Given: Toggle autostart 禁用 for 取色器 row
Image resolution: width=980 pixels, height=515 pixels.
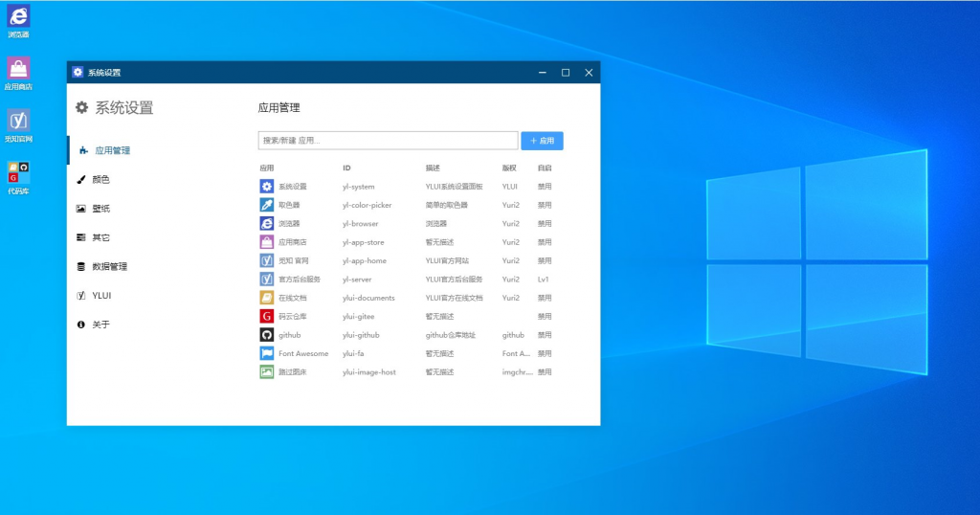Looking at the screenshot, I should pos(545,205).
